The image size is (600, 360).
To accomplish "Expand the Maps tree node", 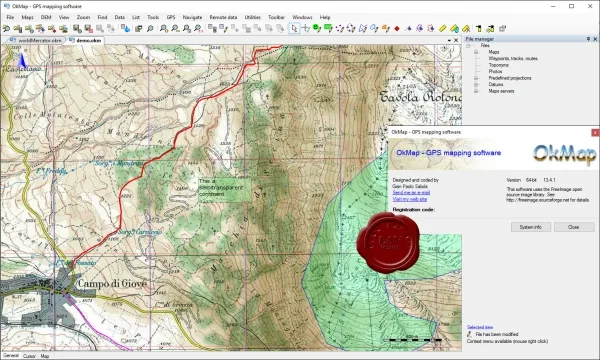I will [x=476, y=52].
